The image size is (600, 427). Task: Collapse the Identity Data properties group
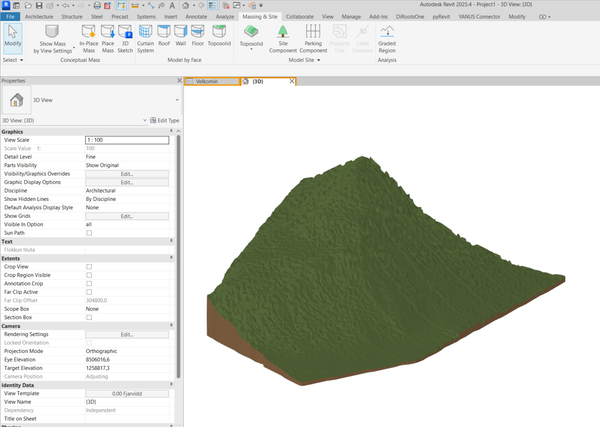(171, 385)
